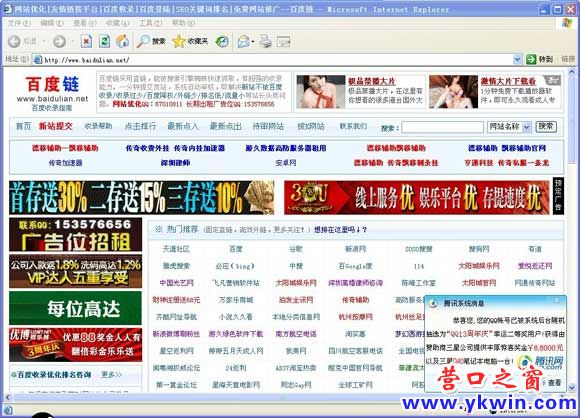Viewport: 580px width, 418px height.
Task: Click the Home house icon
Action: click(122, 41)
